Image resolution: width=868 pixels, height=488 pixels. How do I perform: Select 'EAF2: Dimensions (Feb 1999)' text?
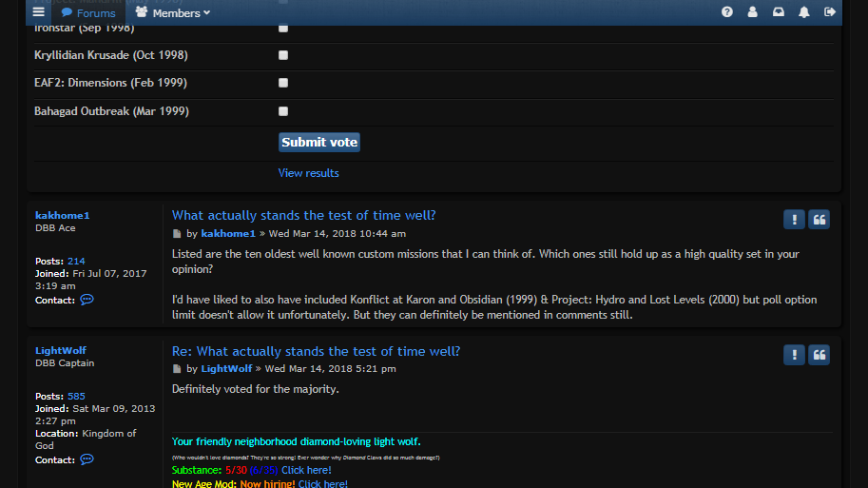tap(110, 83)
